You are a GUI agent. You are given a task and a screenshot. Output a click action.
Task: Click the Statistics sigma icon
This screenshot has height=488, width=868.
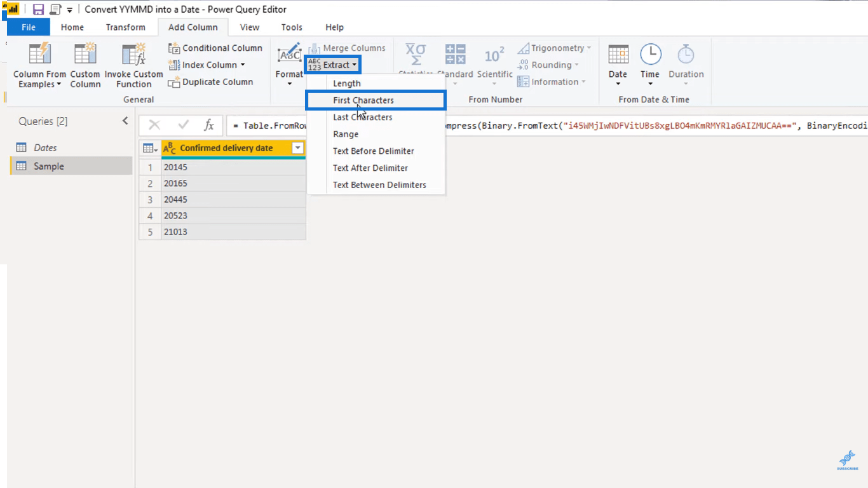point(416,55)
